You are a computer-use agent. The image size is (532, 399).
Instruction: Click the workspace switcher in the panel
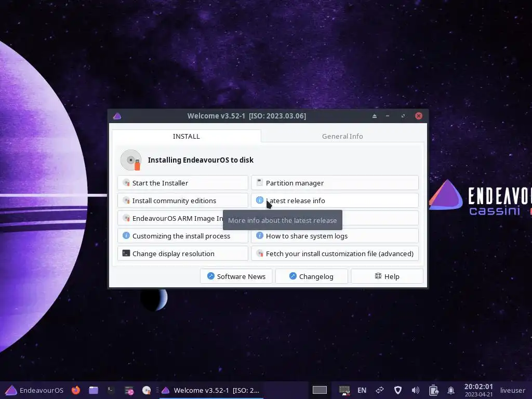pyautogui.click(x=320, y=390)
